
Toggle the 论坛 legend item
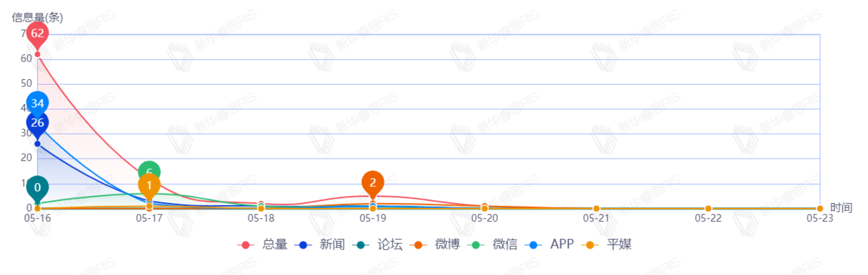click(x=378, y=245)
